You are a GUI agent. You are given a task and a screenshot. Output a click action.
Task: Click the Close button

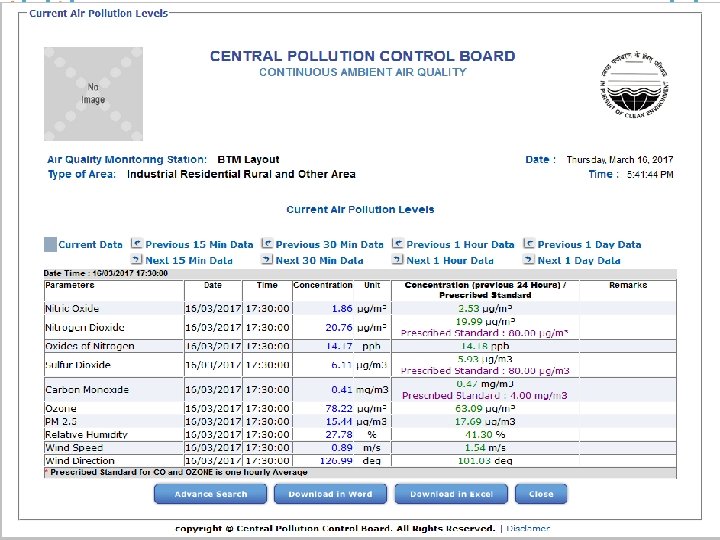541,494
